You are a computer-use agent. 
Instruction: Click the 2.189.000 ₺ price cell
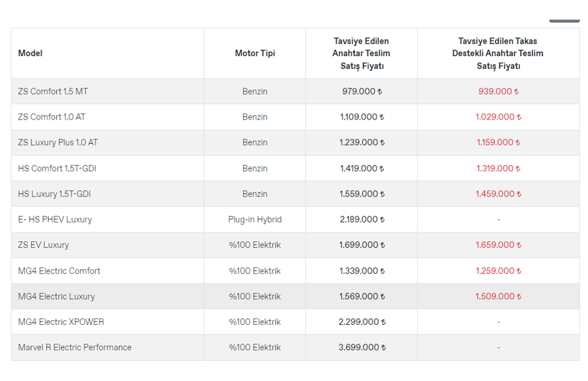tap(361, 219)
